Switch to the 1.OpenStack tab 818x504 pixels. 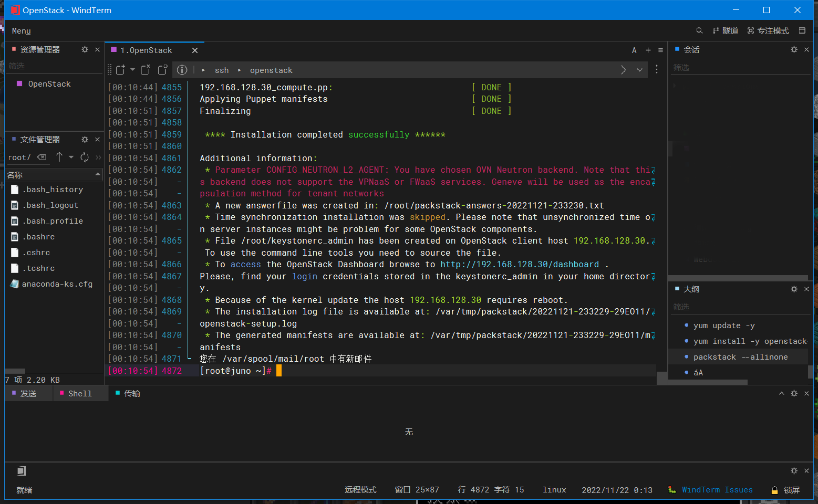[146, 50]
